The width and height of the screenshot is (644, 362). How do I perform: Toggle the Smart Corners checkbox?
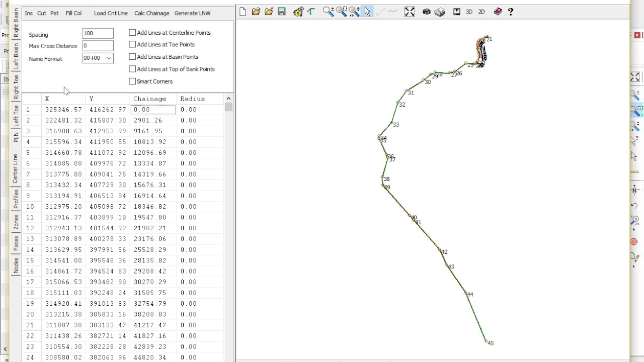[132, 81]
